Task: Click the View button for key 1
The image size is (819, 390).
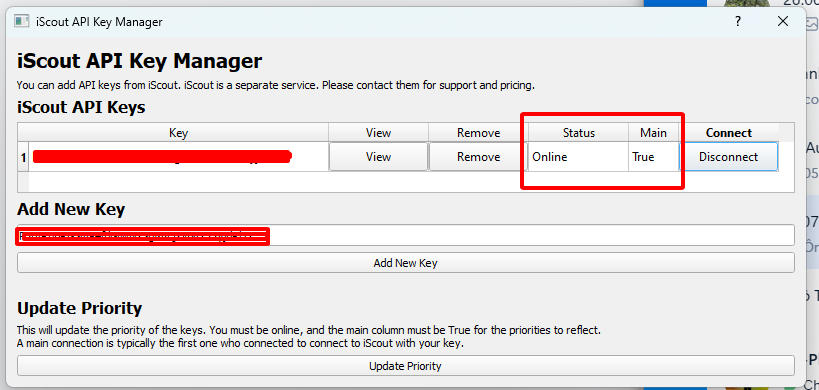Action: [x=379, y=157]
